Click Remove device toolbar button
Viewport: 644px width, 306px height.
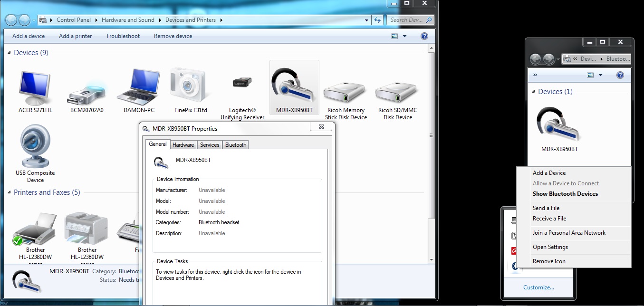173,36
